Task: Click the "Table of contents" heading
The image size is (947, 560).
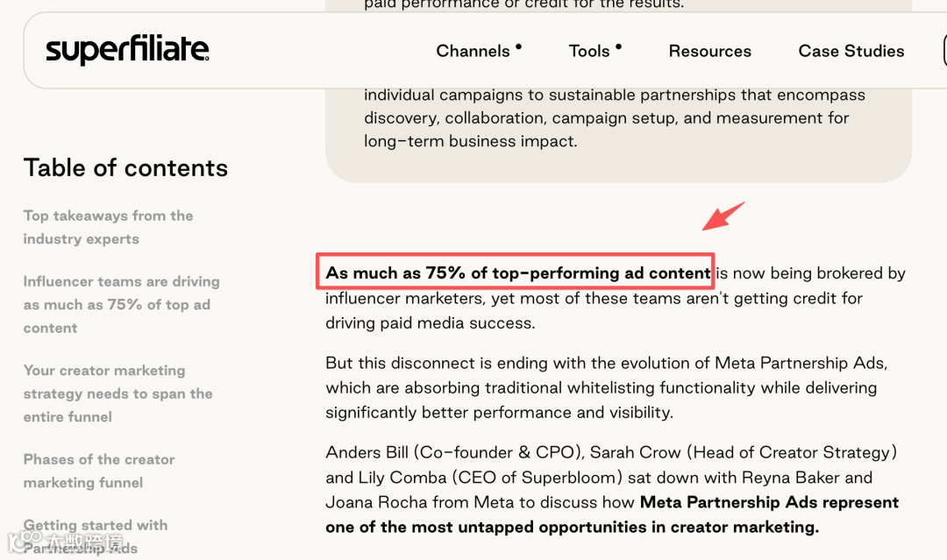Action: pos(125,168)
